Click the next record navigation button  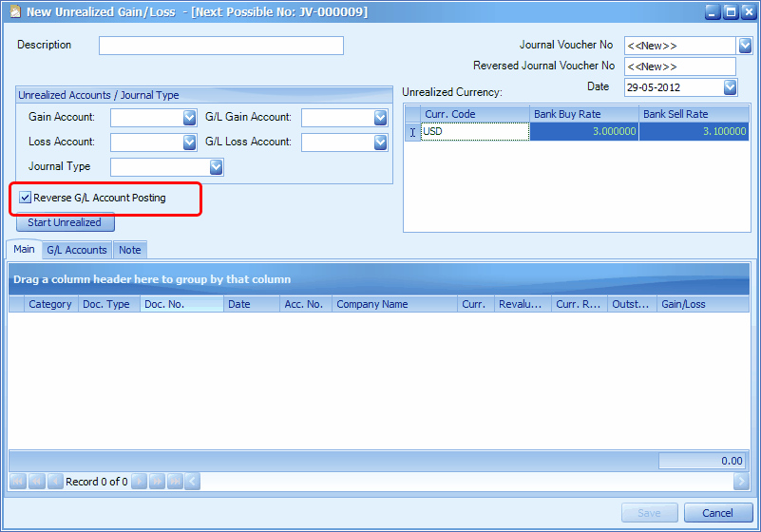[x=139, y=482]
